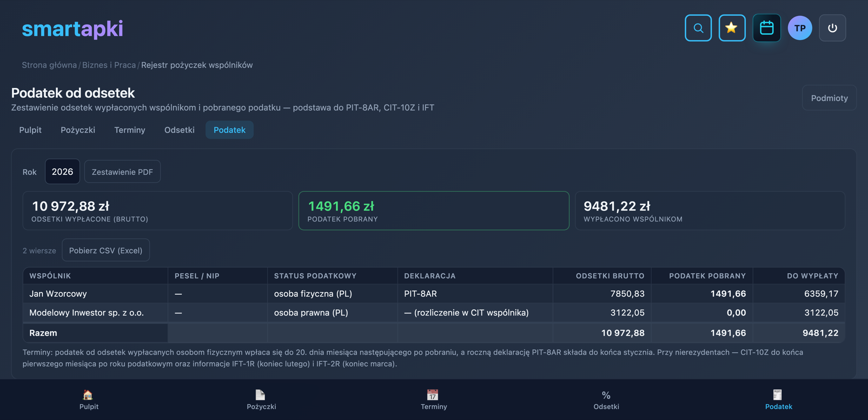Screen dimensions: 868x420
Task: Click the 7850,83 gross interest value
Action: (627, 294)
